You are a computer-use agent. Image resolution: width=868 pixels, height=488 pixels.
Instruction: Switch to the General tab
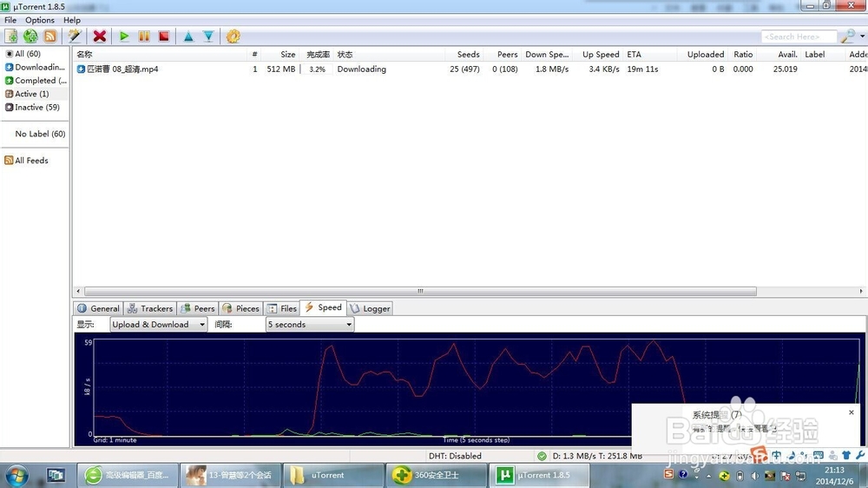point(99,308)
